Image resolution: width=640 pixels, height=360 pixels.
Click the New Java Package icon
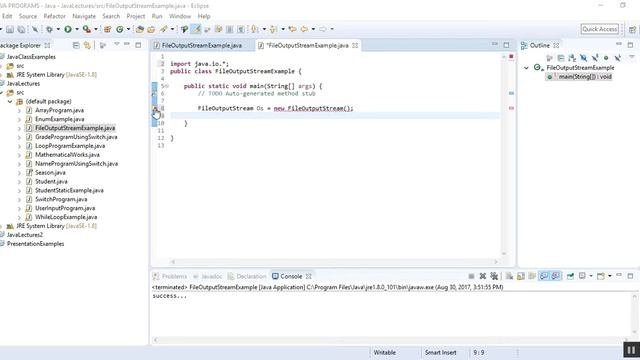tap(107, 29)
